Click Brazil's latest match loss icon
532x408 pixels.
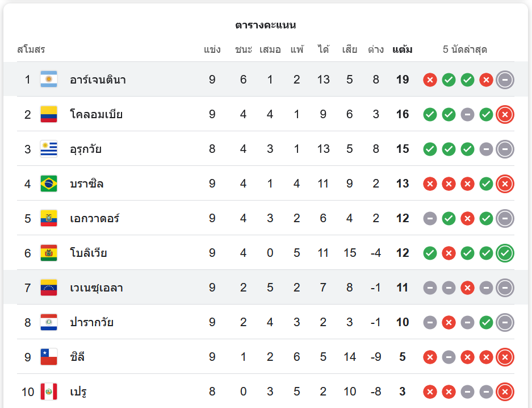tap(505, 184)
